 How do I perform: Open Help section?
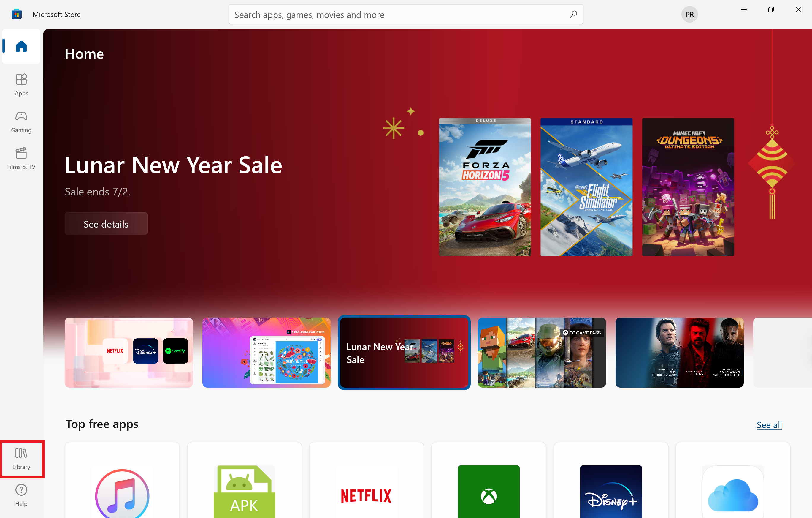click(x=21, y=495)
